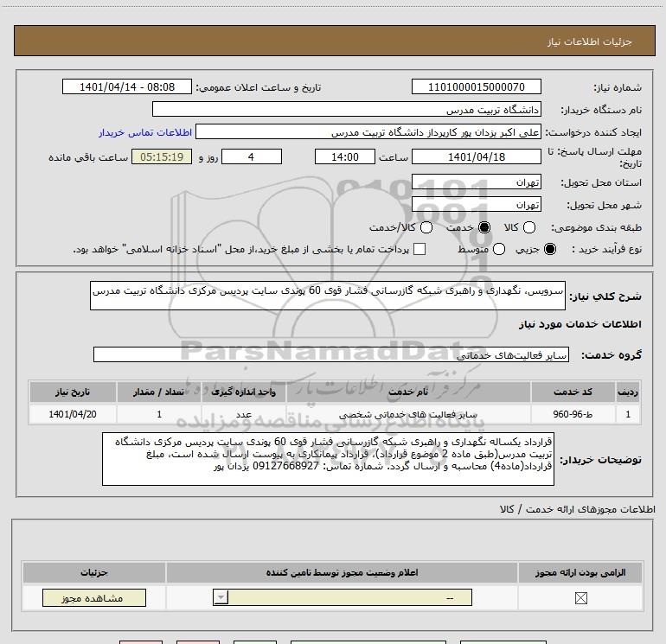This screenshot has height=644, width=666.
Task: Choose the متوسط purchase type radio
Action: 499,249
